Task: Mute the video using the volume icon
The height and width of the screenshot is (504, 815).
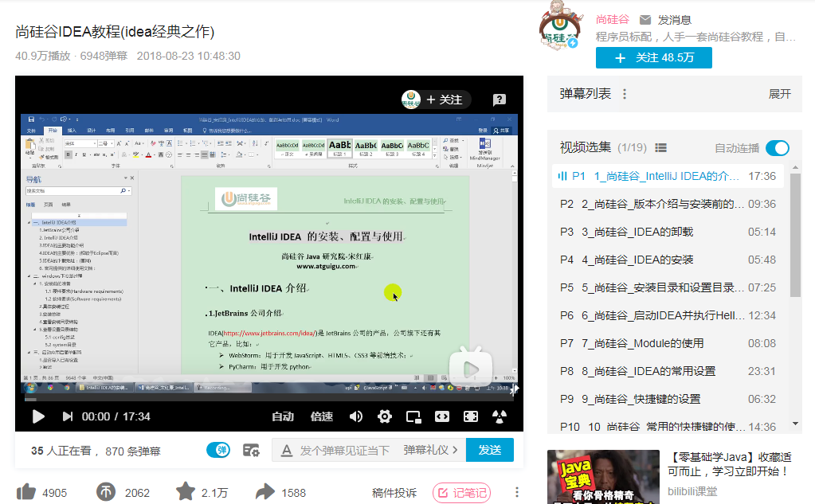Action: (355, 416)
